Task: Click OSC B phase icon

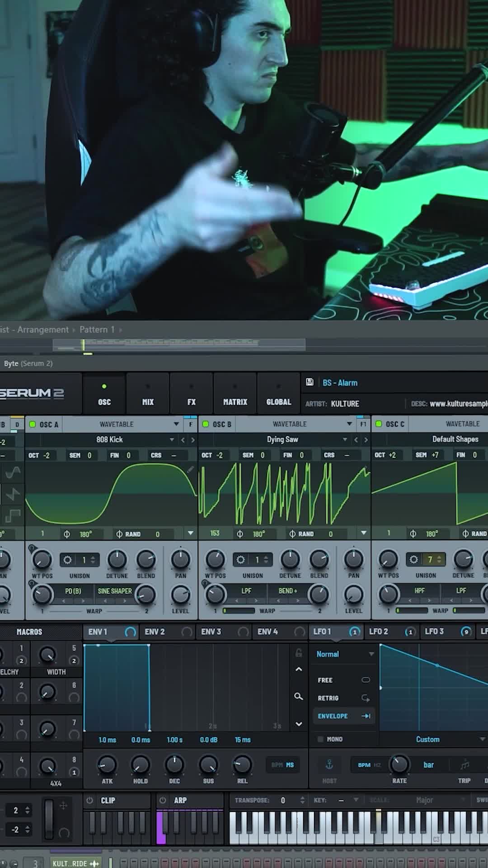Action: click(240, 534)
